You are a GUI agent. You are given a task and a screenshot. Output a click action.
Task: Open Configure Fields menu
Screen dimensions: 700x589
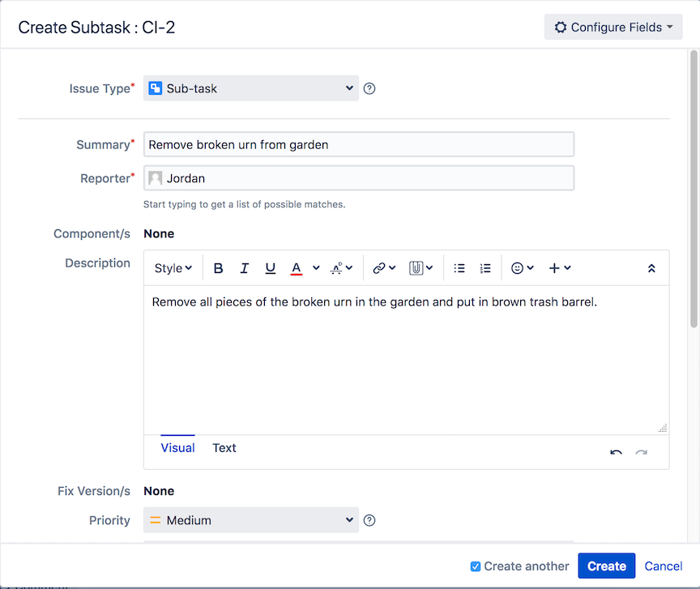613,28
